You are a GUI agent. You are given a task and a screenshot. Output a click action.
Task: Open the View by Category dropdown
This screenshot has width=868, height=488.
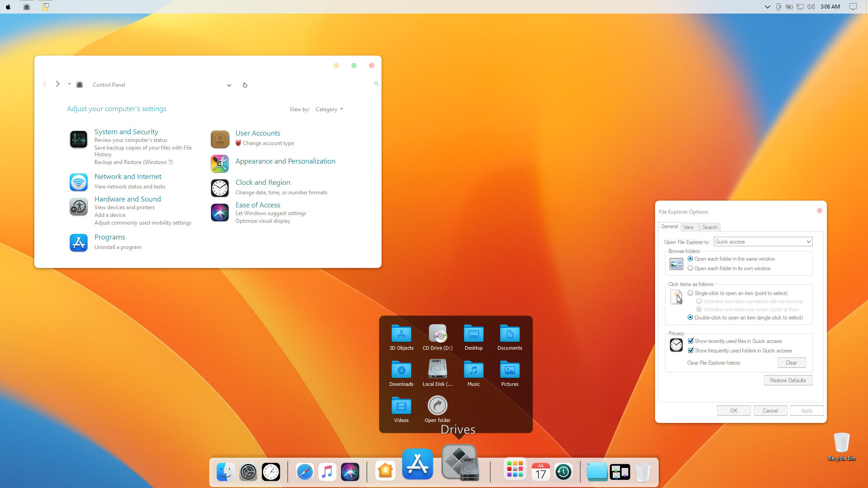point(329,109)
